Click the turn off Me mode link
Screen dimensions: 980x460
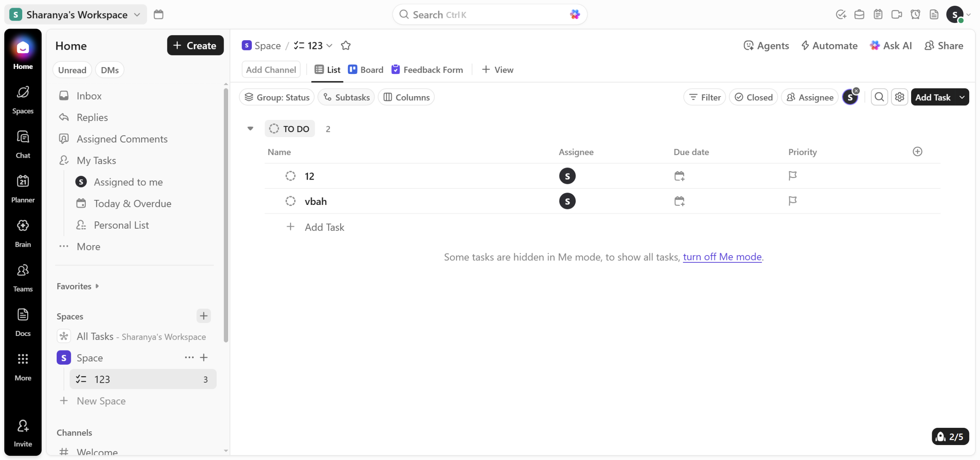(722, 257)
